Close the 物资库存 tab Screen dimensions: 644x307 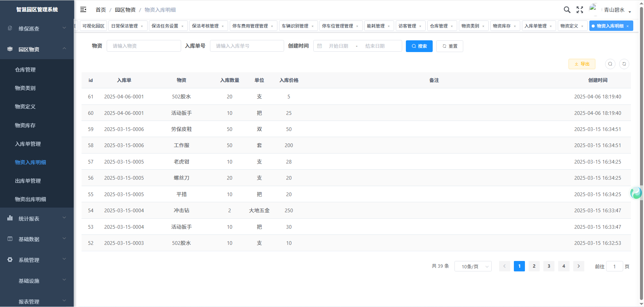click(515, 26)
